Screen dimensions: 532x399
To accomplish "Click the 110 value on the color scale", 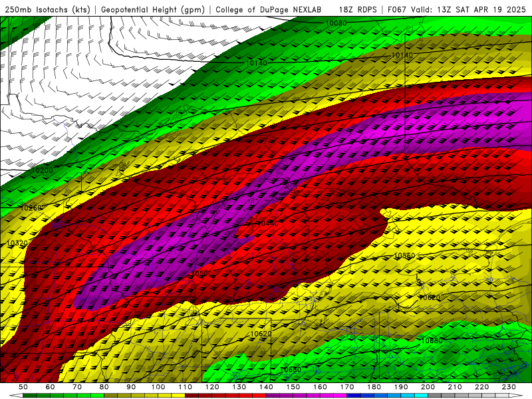I will tap(185, 387).
